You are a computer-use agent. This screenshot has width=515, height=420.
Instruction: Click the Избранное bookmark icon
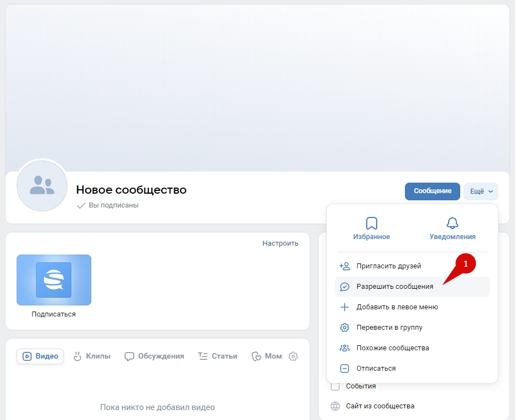point(371,223)
